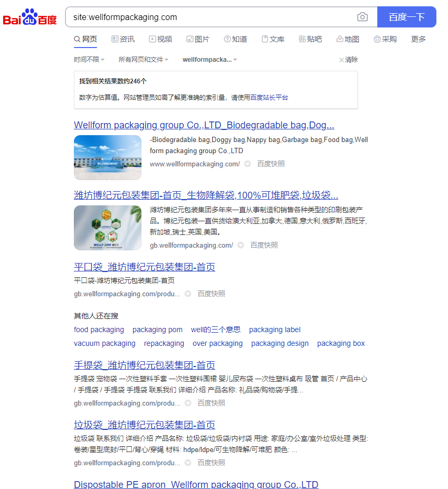Click the Wellform hexagon product thumbnail
This screenshot has width=448, height=489.
[x=108, y=228]
